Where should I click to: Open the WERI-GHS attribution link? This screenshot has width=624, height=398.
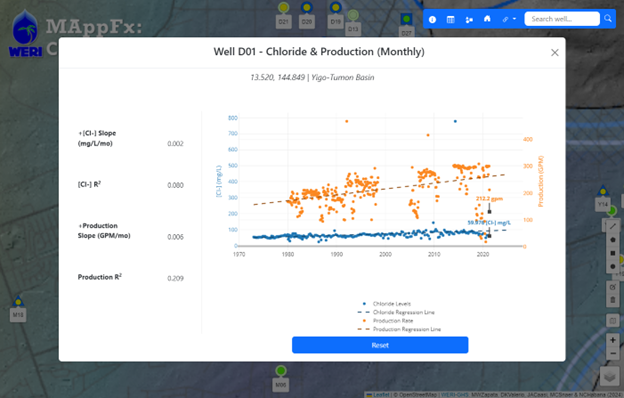(454, 395)
